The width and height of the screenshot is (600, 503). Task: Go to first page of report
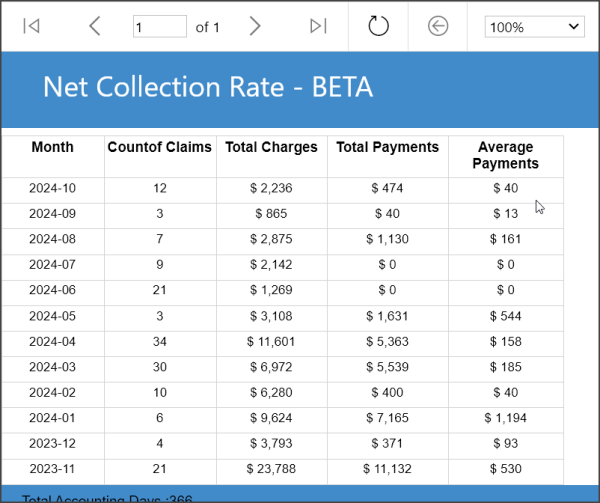coord(31,27)
